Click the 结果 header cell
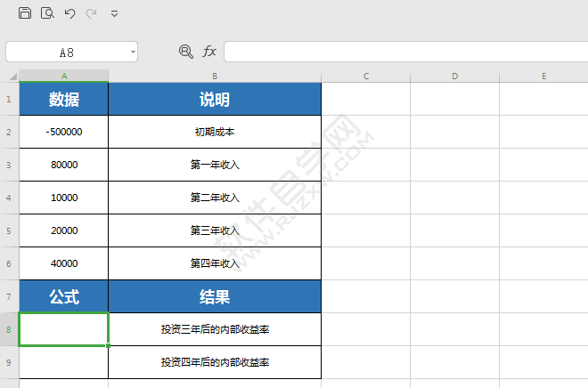 click(215, 296)
